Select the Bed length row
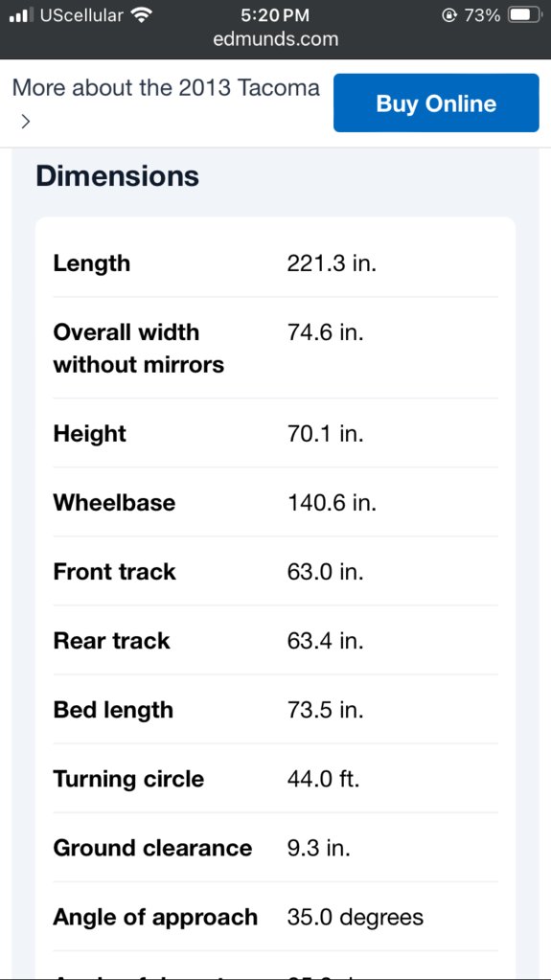 275,710
